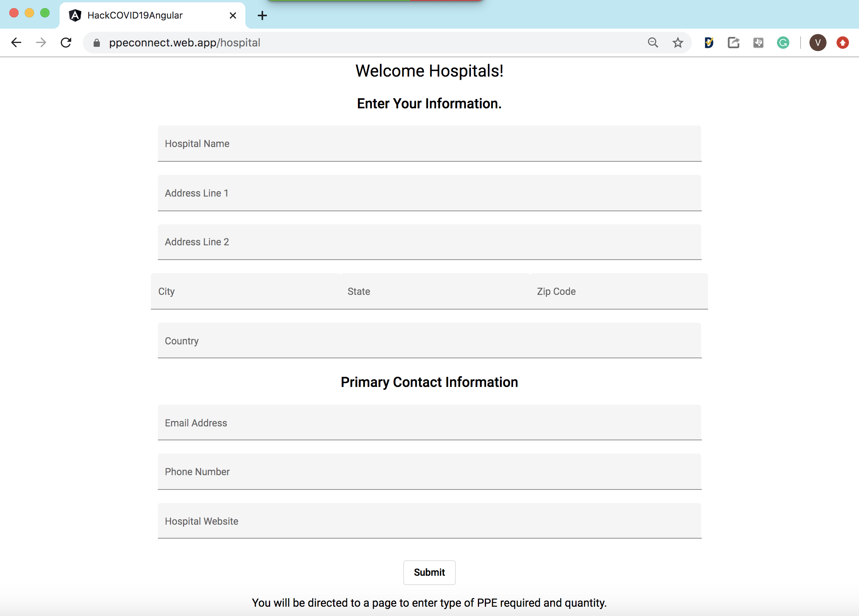
Task: Open the Grammarly extension icon
Action: [x=783, y=43]
